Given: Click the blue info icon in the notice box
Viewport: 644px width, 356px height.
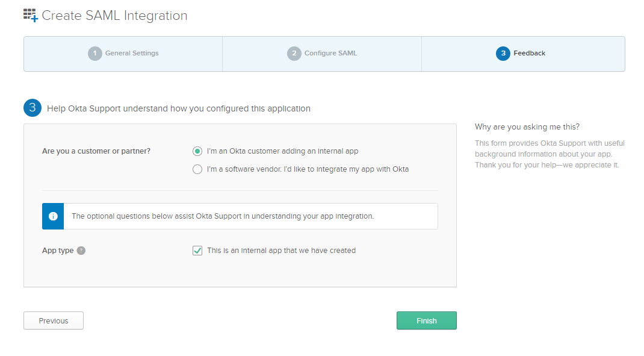Looking at the screenshot, I should [x=53, y=216].
